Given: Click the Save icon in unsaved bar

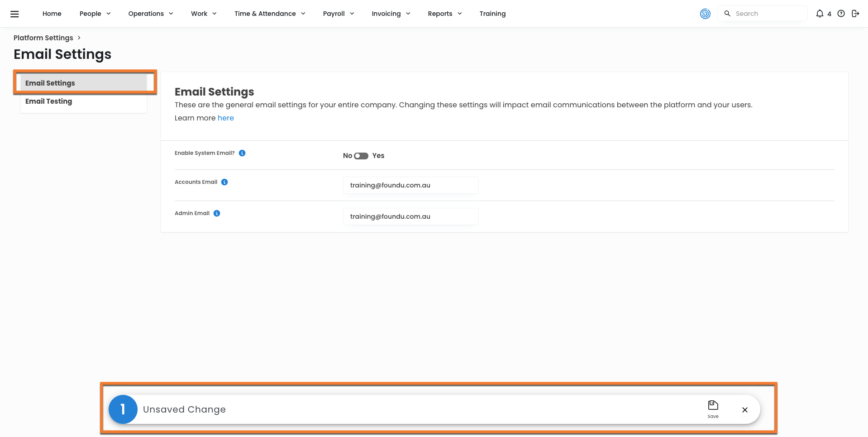Looking at the screenshot, I should coord(713,408).
